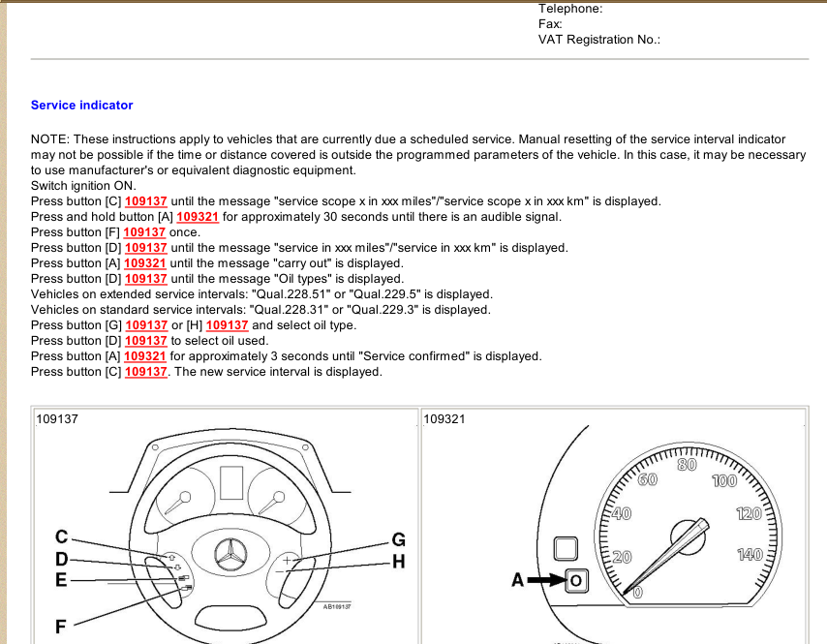Open the 109137 link in the "service in xxx miles" line
The image size is (827, 644).
click(146, 248)
